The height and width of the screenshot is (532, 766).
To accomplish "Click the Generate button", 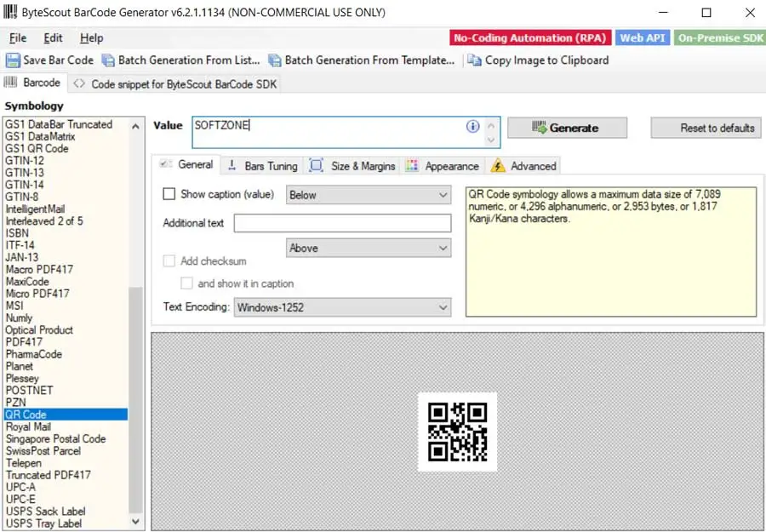I will [x=567, y=128].
